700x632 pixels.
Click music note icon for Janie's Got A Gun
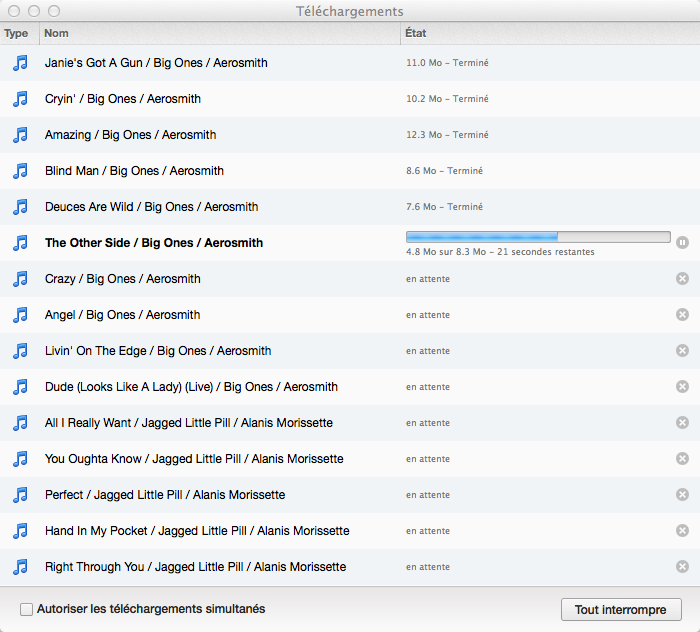(x=20, y=62)
